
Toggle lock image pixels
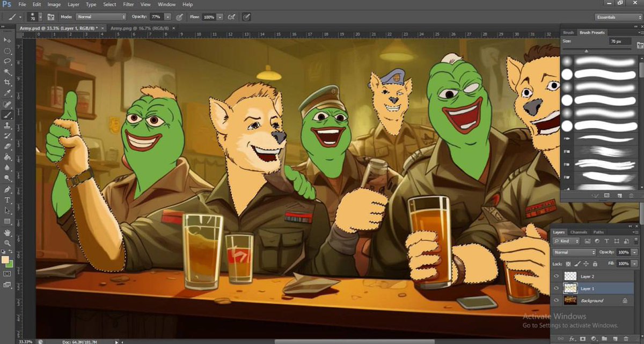(577, 264)
